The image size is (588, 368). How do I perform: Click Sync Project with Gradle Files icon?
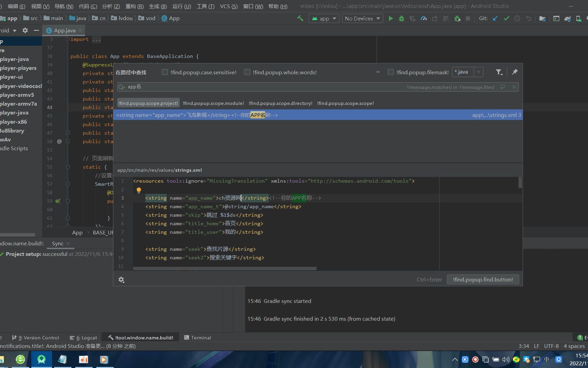pyautogui.click(x=568, y=18)
